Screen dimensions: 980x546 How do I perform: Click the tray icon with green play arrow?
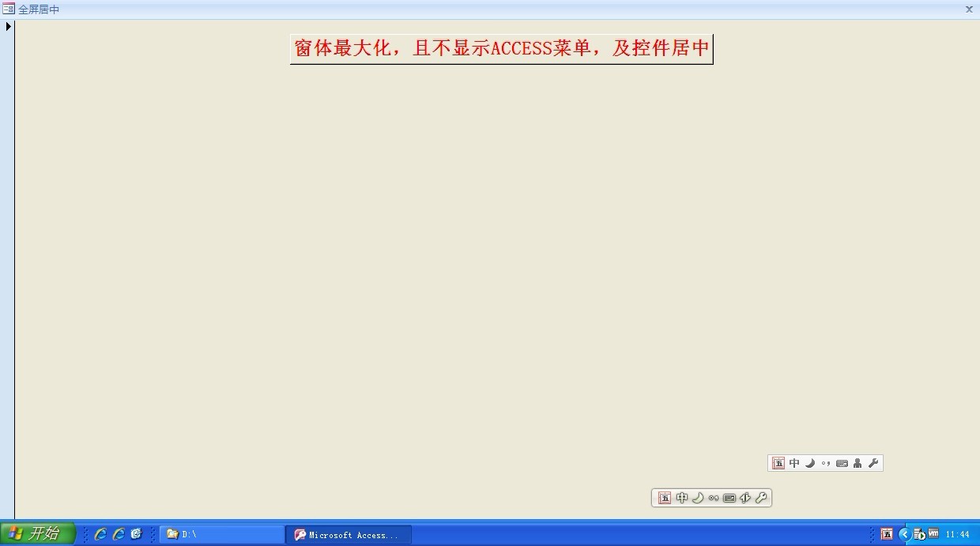tap(919, 535)
